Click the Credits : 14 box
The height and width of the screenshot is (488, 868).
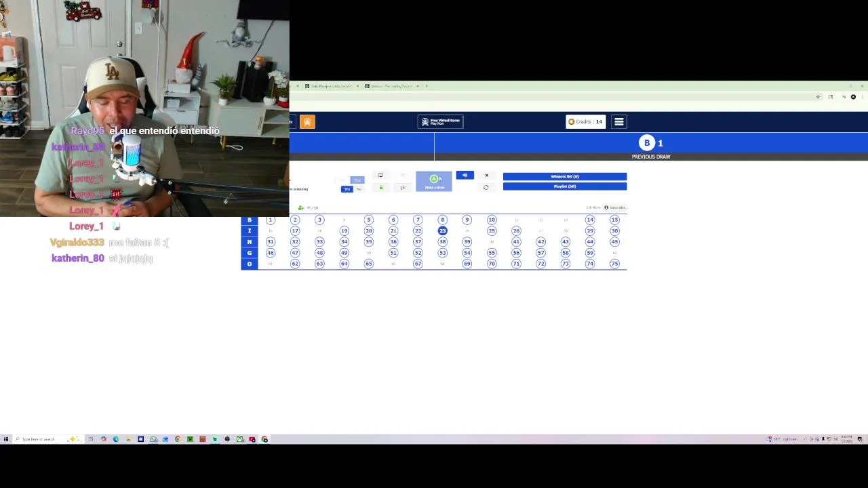[x=585, y=121]
